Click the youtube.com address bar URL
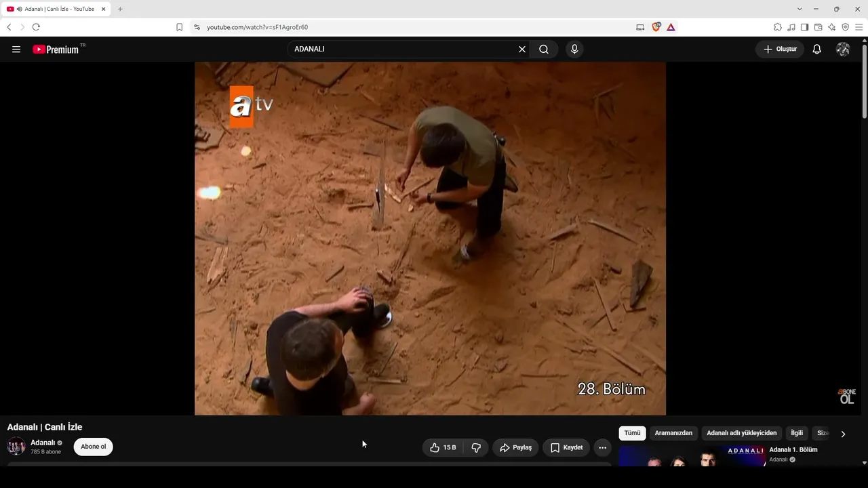Viewport: 868px width, 488px height. pyautogui.click(x=257, y=27)
